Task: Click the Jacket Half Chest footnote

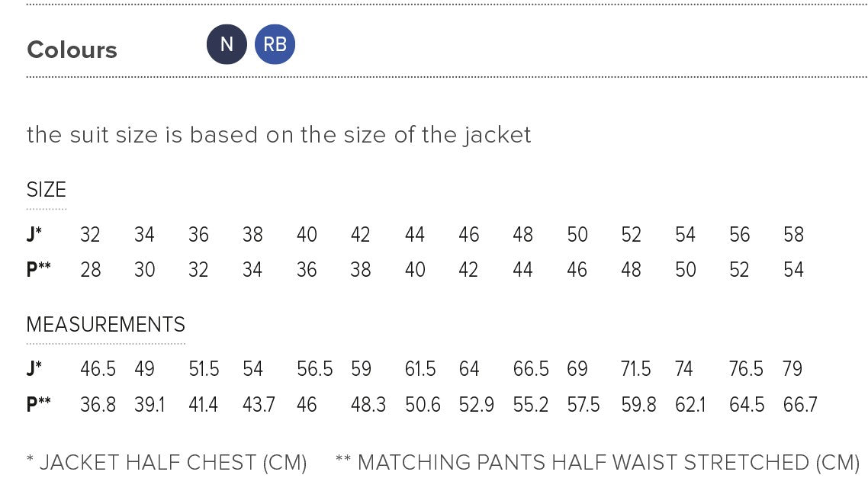Action: coord(166,463)
